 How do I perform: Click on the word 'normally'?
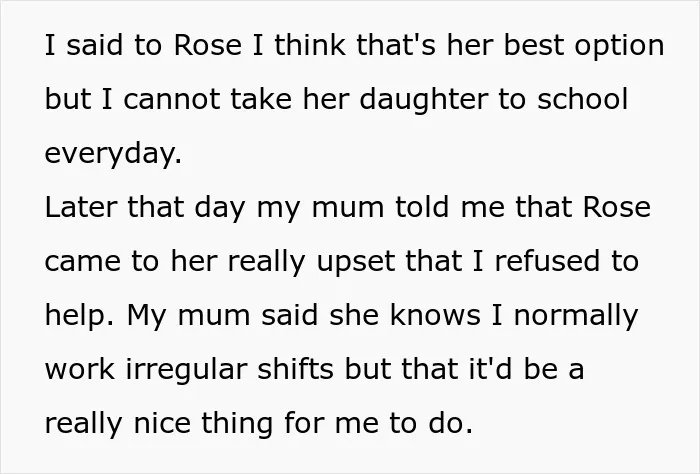pyautogui.click(x=576, y=317)
